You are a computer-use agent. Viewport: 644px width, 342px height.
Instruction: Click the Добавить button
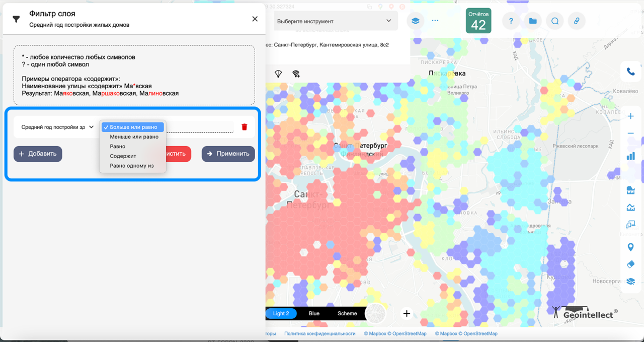click(38, 154)
